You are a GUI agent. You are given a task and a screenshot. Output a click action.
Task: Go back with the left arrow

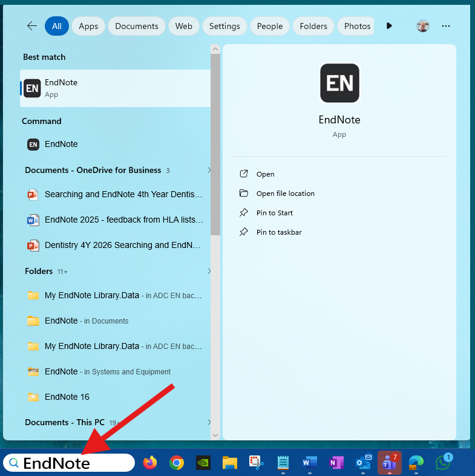click(x=32, y=26)
